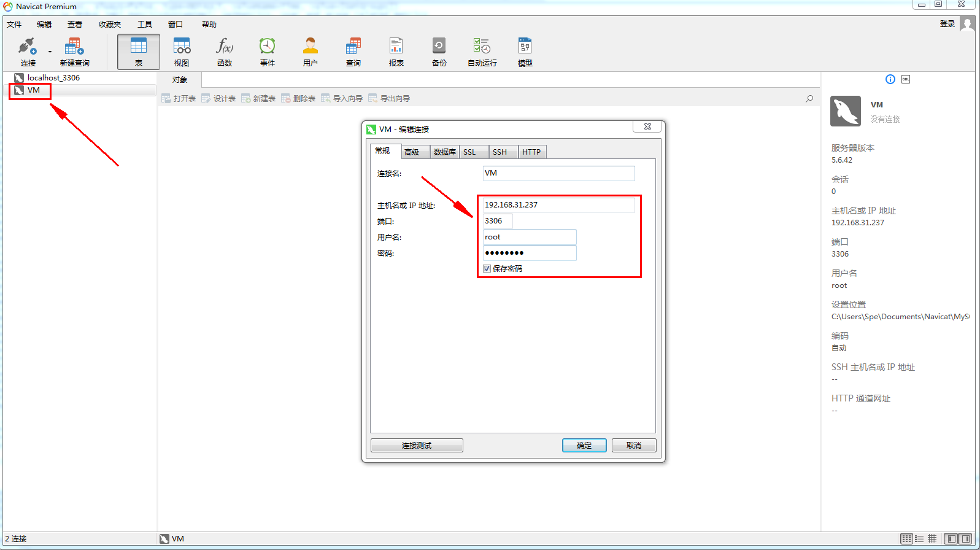Open the 收藏夹 menu
This screenshot has width=980, height=550.
tap(110, 25)
